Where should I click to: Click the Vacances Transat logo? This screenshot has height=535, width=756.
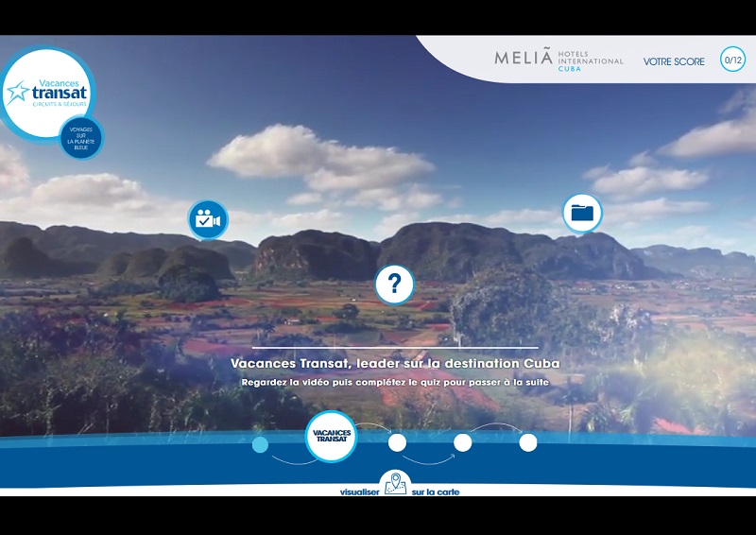[x=46, y=94]
